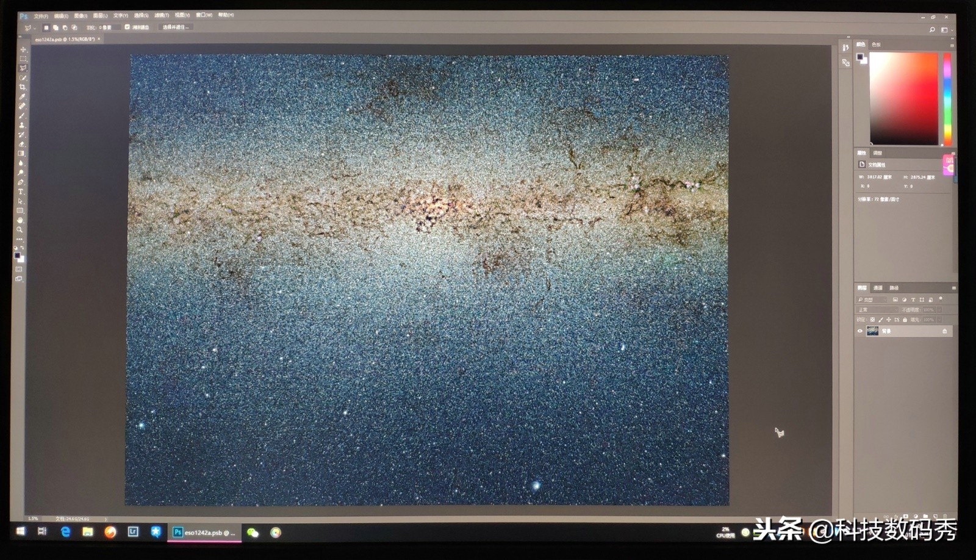976x560 pixels.
Task: Select the Brush tool
Action: tap(23, 115)
